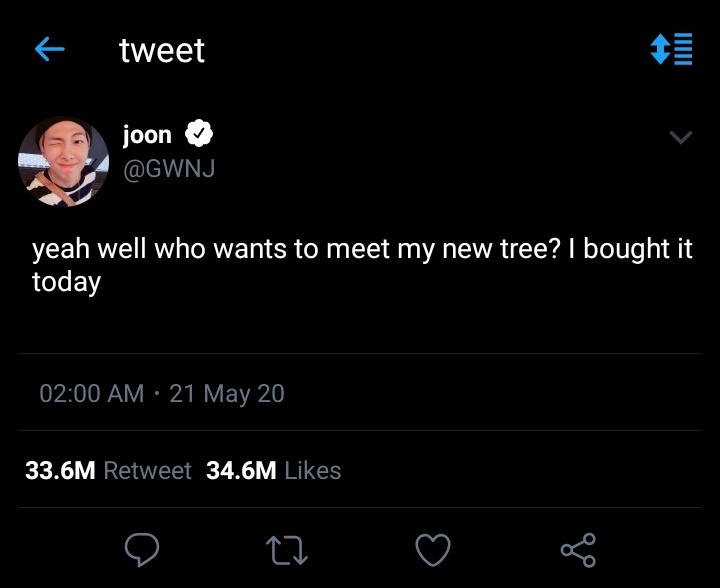Click the word 'today' in the tweet
Screen dimensions: 720x588
(66, 282)
